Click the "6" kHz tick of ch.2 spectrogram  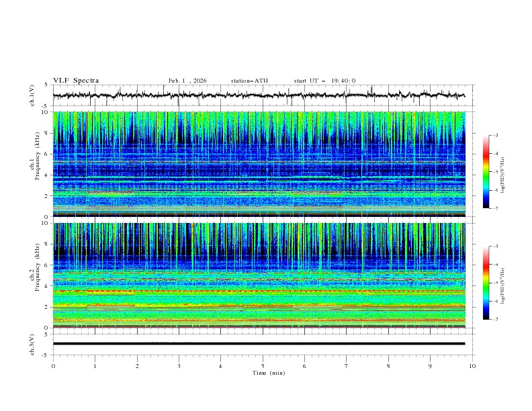click(48, 265)
